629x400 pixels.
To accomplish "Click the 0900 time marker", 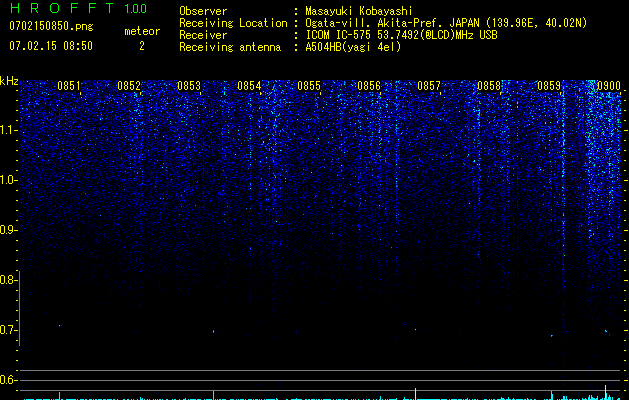I will [609, 86].
